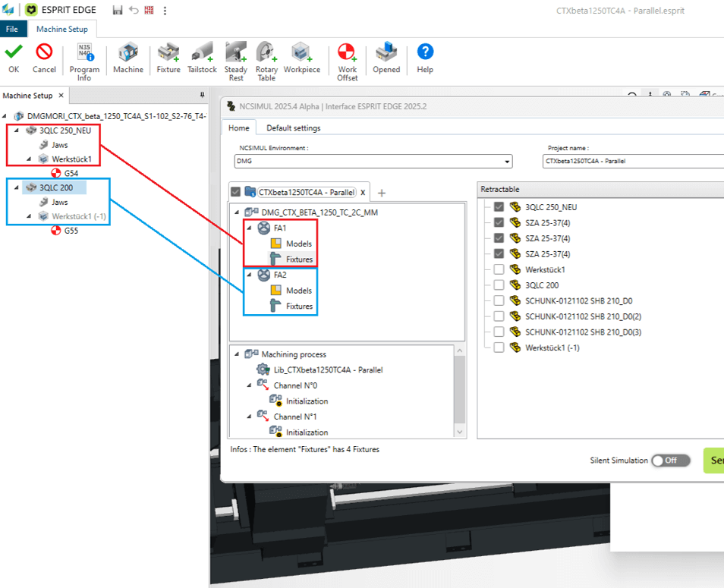Collapse the FA2 node
The image size is (724, 588).
coord(250,275)
